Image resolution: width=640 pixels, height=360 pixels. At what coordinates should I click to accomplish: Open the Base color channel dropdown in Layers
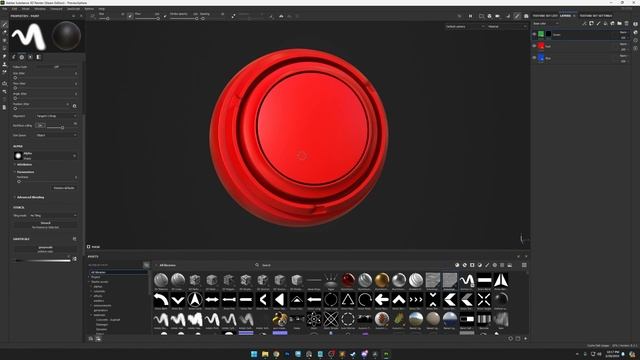(546, 24)
